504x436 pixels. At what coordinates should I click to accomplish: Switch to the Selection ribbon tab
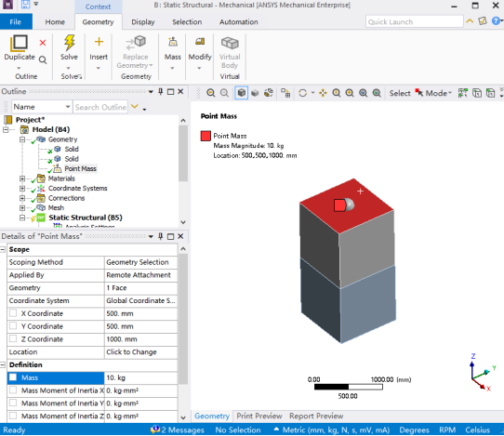[x=187, y=22]
